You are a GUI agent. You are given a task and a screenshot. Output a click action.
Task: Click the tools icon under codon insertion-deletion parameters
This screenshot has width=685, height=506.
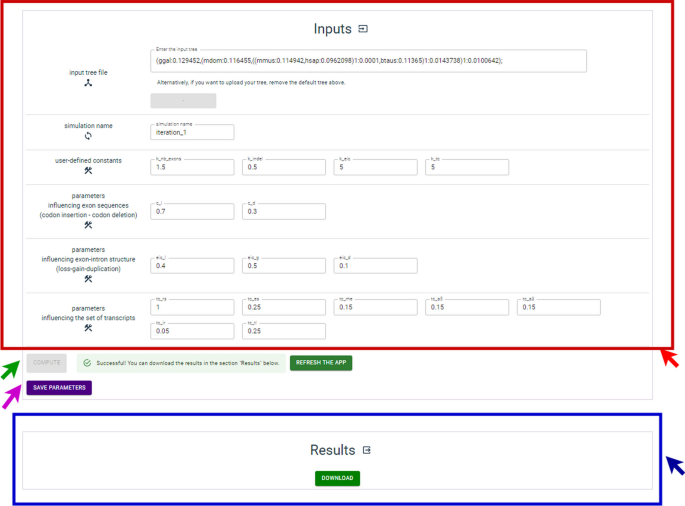(x=88, y=225)
